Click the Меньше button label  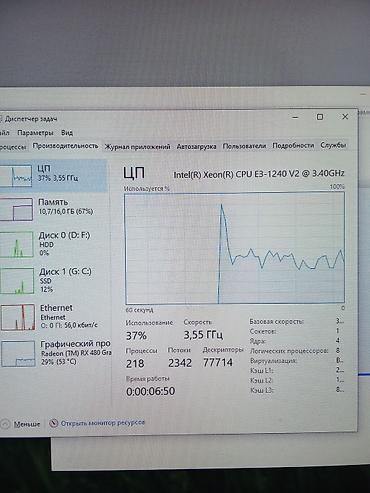click(27, 424)
